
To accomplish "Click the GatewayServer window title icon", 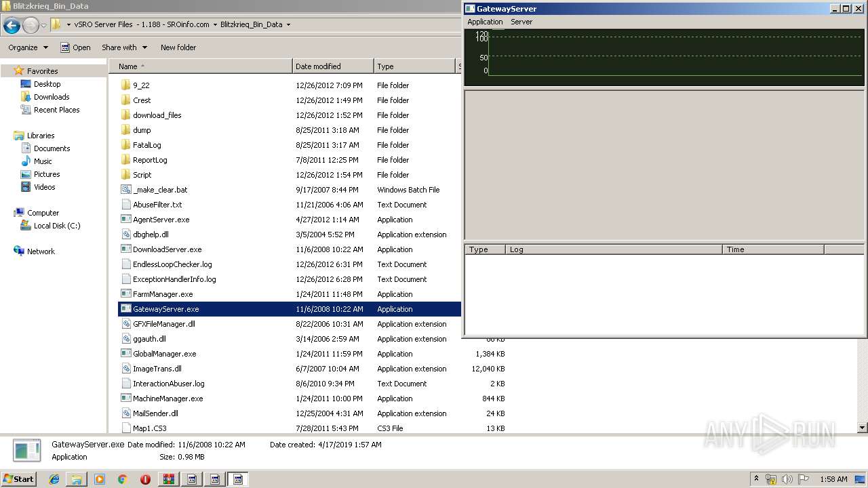I will 470,9.
